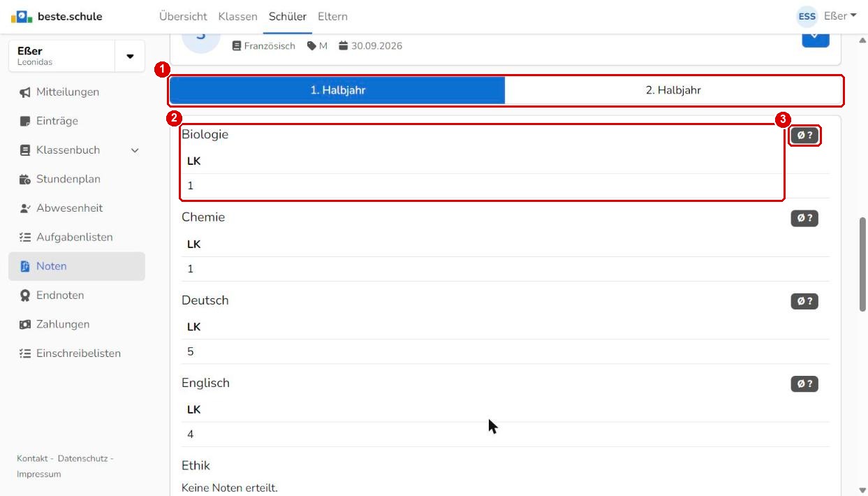Click the scrollbar down arrow

(862, 490)
